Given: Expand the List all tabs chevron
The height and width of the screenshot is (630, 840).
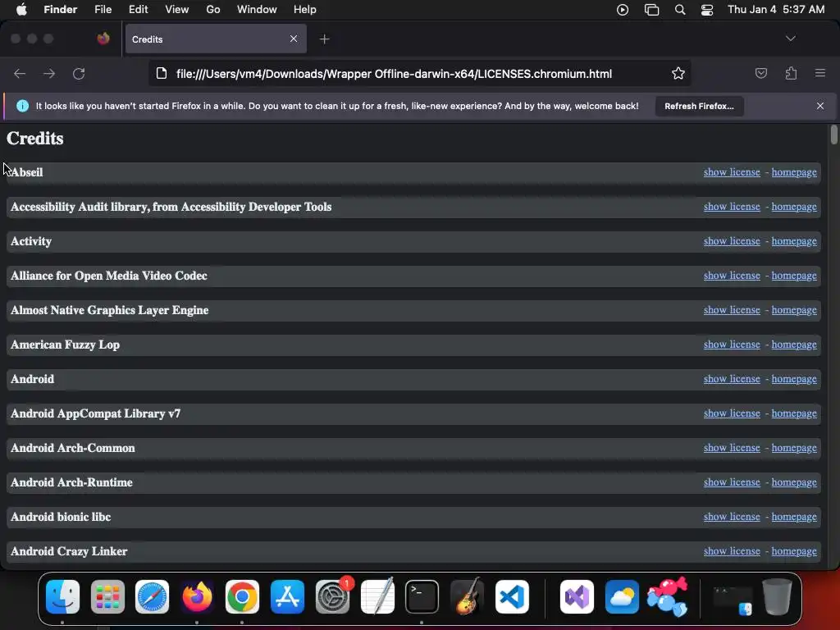Looking at the screenshot, I should tap(791, 39).
